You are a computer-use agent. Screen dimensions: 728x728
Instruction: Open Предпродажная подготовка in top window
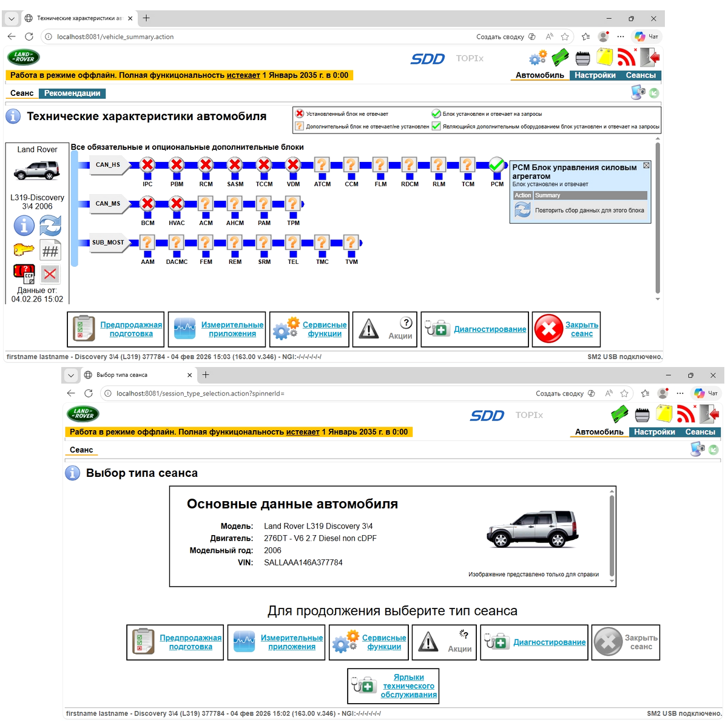115,329
